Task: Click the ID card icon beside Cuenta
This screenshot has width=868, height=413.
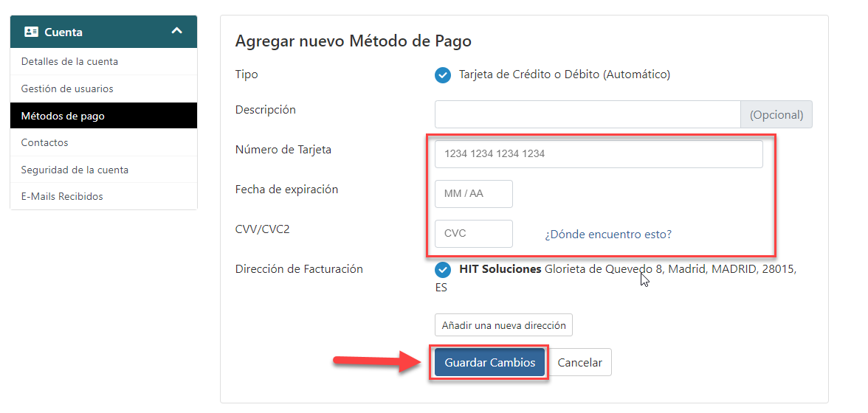Action: click(x=32, y=32)
